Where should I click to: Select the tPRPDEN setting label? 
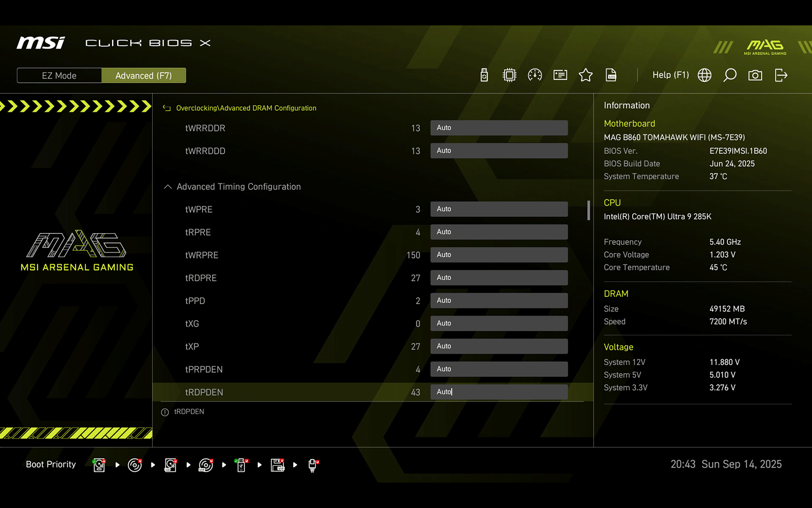(204, 370)
